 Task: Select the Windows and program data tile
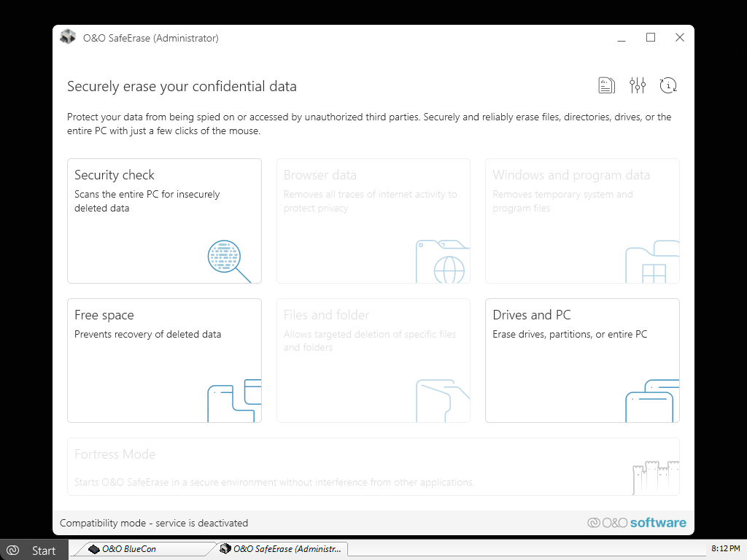coord(582,220)
